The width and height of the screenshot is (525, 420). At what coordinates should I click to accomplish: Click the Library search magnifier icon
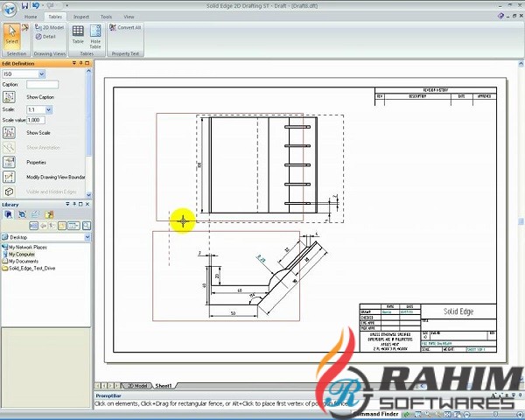tap(87, 226)
